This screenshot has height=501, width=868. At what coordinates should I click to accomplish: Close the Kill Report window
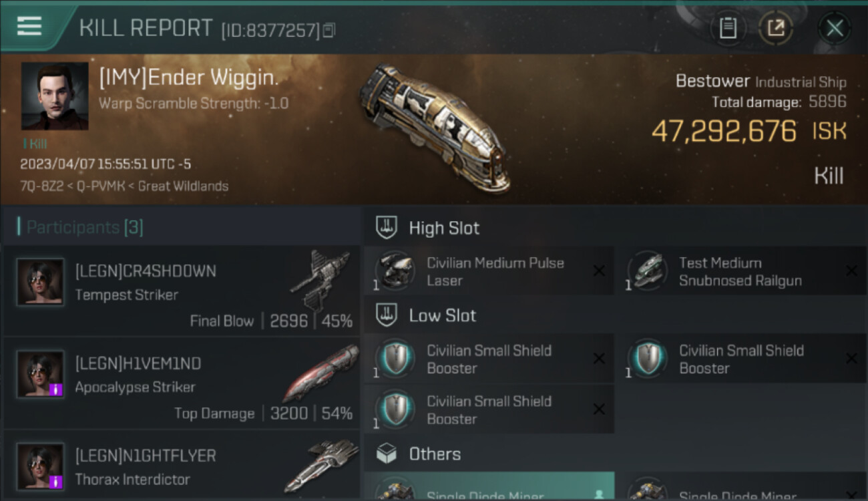coord(835,28)
